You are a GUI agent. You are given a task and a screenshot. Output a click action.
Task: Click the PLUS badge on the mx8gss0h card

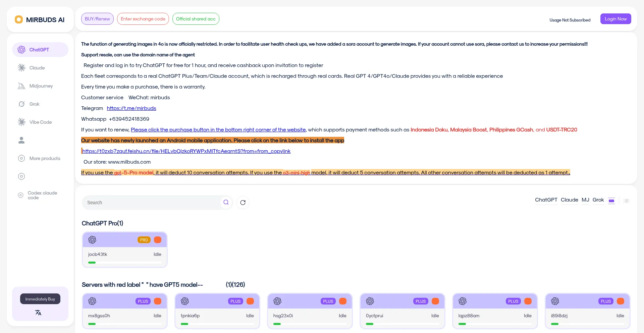(143, 301)
